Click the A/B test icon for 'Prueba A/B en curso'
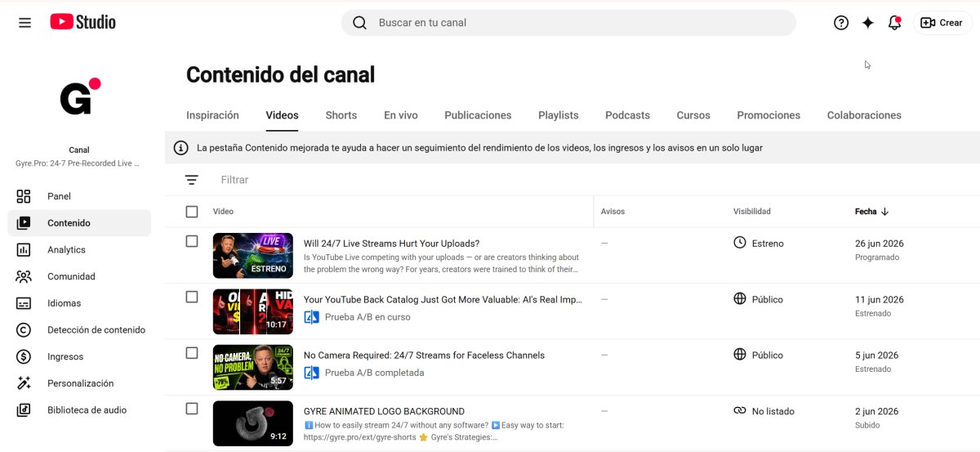 (x=311, y=317)
